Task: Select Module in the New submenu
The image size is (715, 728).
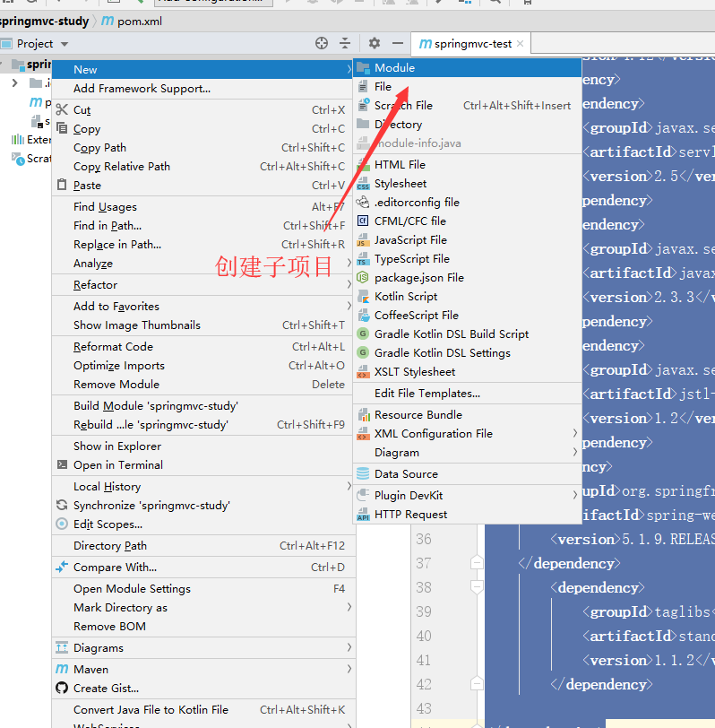Action: (467, 68)
